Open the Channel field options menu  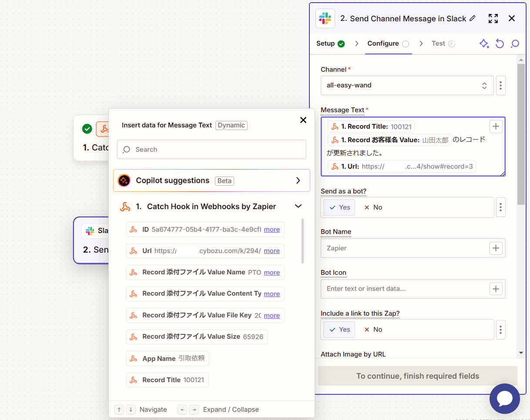click(x=500, y=85)
